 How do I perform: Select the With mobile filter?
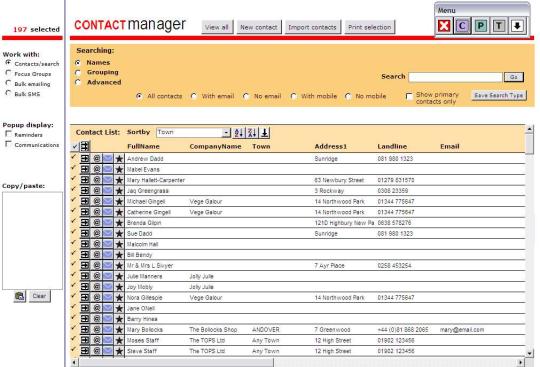[x=293, y=96]
